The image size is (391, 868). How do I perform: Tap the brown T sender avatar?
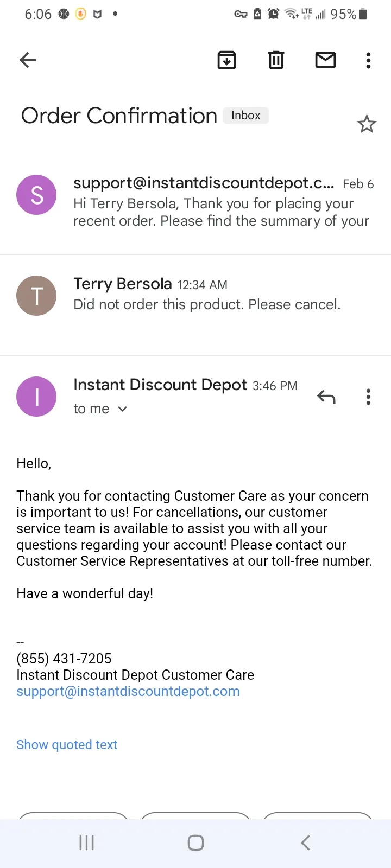point(36,296)
